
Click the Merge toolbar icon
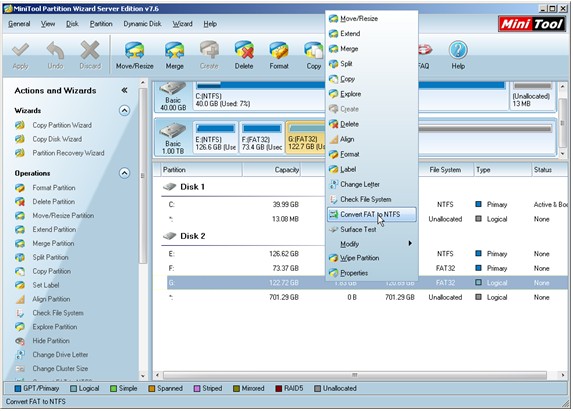click(x=174, y=55)
